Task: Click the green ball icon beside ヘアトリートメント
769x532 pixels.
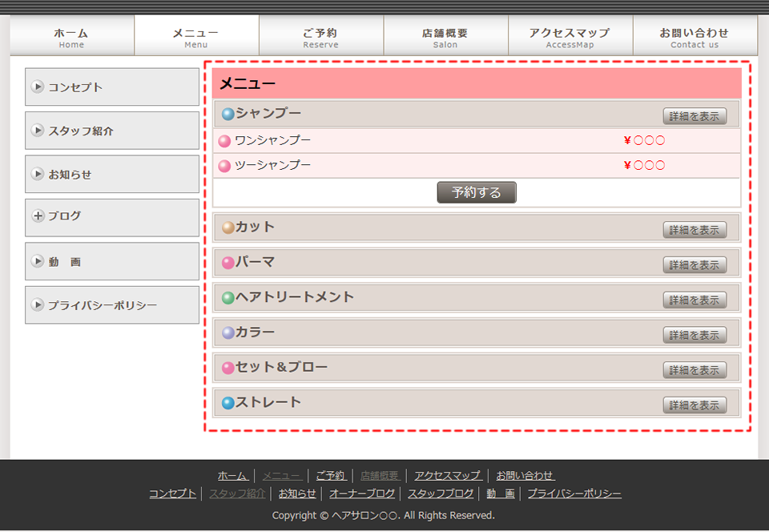Action: pyautogui.click(x=228, y=297)
